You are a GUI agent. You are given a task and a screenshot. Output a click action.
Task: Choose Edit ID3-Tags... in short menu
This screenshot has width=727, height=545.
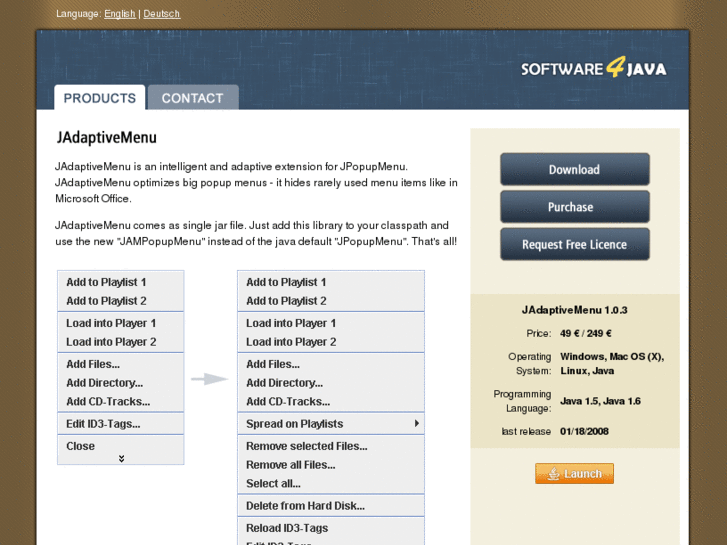click(121, 423)
